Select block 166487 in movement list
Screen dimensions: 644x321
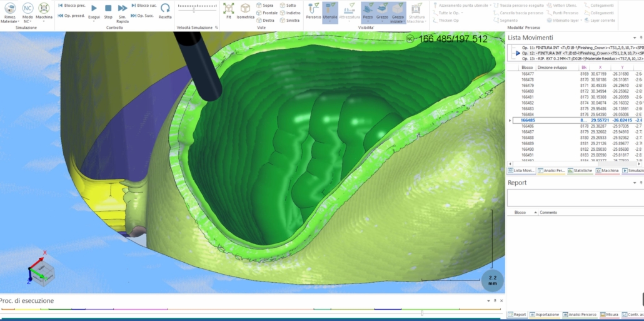(x=528, y=132)
